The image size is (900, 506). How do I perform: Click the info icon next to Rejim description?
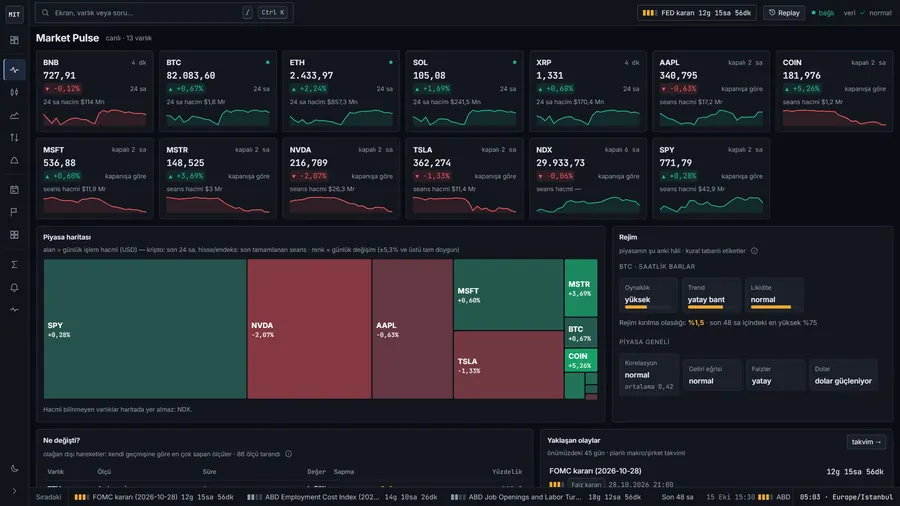coord(754,251)
